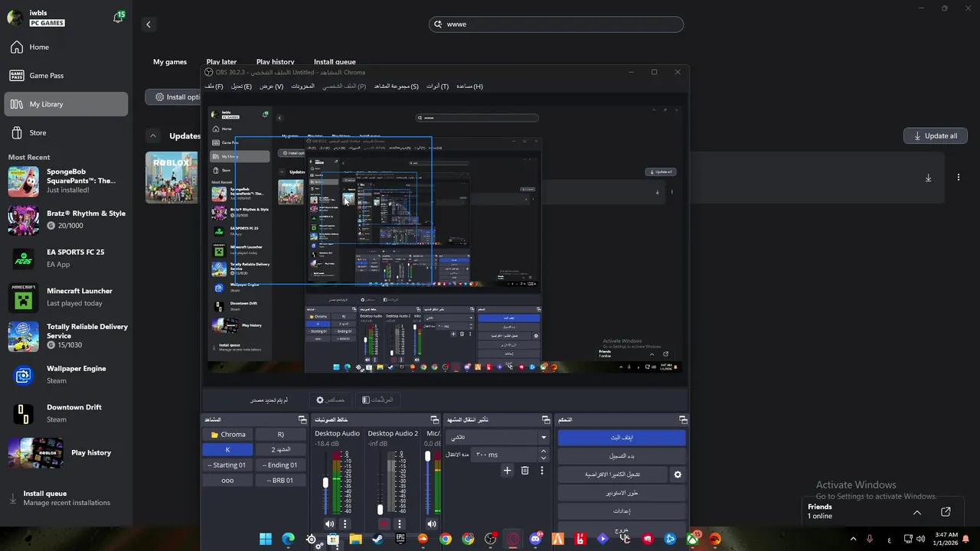This screenshot has width=980, height=551.
Task: Undock the OBS controls (التحكم) panel
Action: click(682, 420)
